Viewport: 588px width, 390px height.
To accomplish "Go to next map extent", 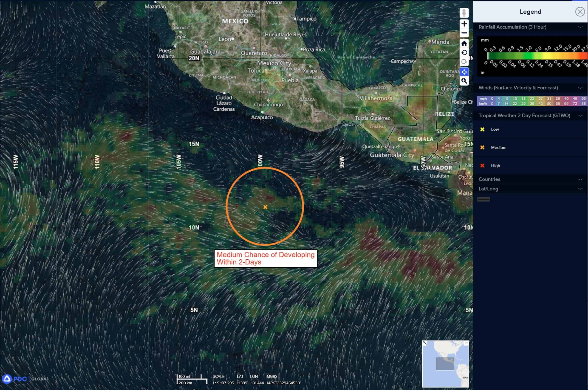I will tap(464, 62).
